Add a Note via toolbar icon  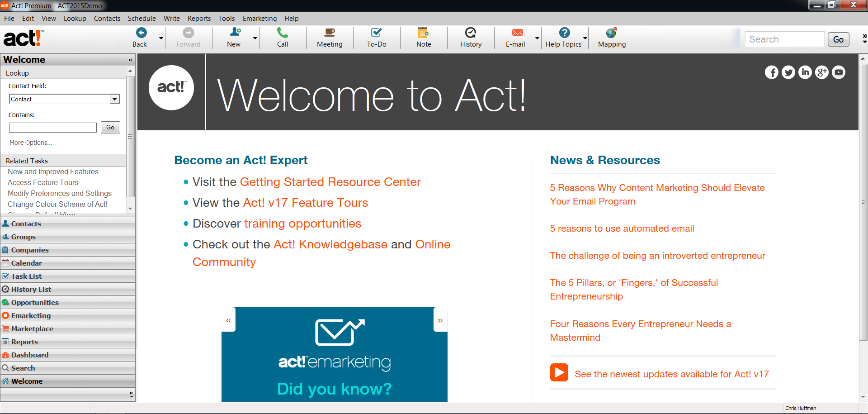[x=424, y=33]
